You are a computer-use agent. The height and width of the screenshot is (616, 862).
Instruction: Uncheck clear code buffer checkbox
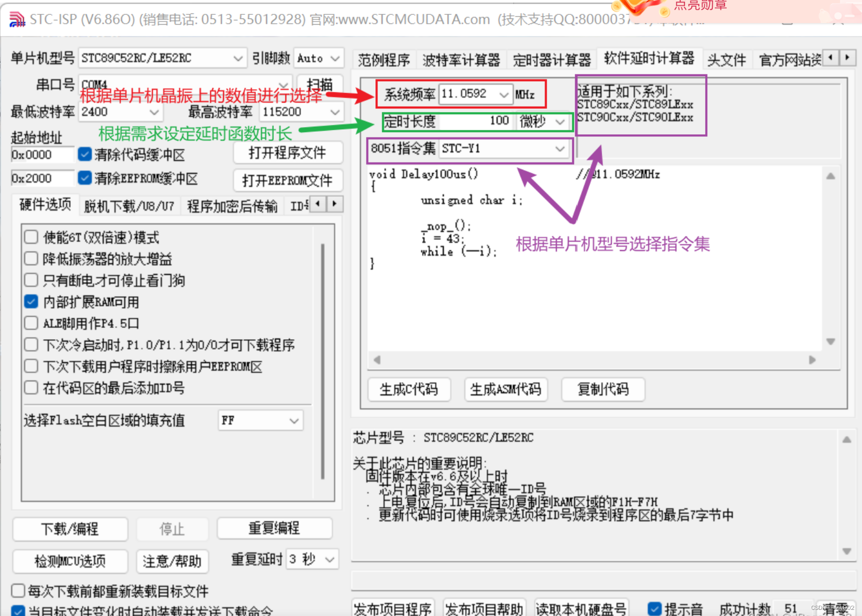pos(85,154)
